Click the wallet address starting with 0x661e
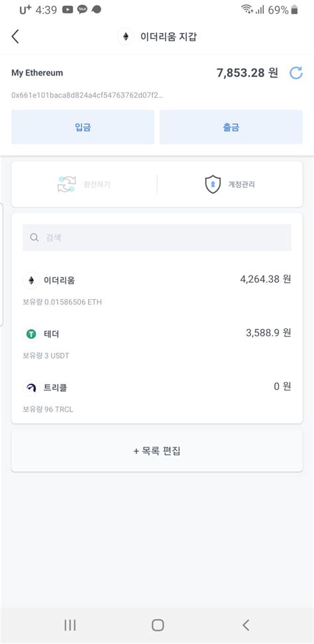The height and width of the screenshot is (644, 314). pos(87,95)
